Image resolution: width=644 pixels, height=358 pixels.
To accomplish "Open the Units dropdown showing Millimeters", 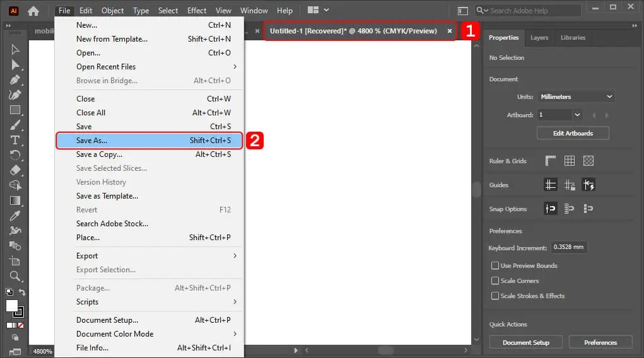I will coord(575,97).
